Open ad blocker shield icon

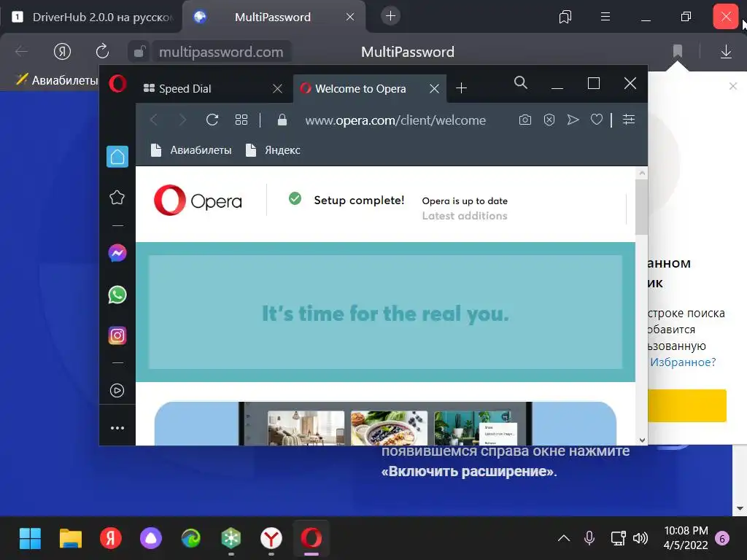pyautogui.click(x=549, y=120)
